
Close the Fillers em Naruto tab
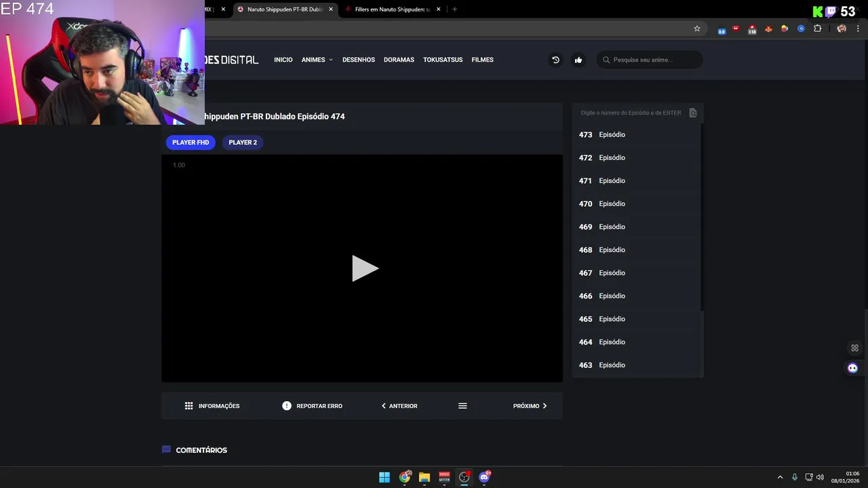pos(438,9)
